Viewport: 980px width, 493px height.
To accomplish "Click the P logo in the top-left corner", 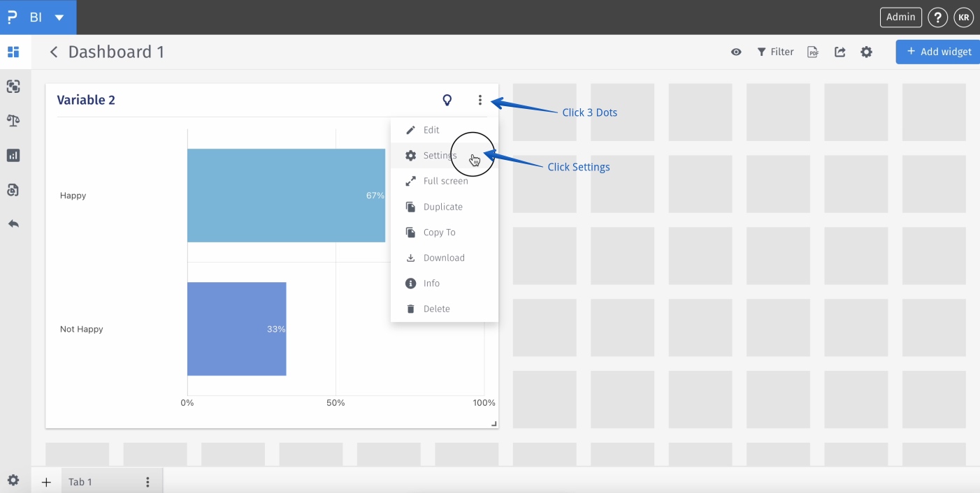I will (x=12, y=17).
